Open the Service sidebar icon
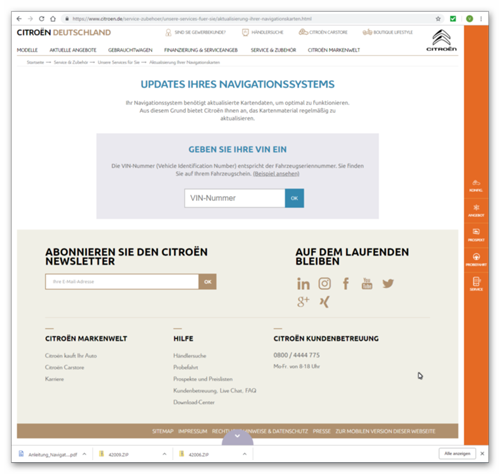 click(476, 284)
